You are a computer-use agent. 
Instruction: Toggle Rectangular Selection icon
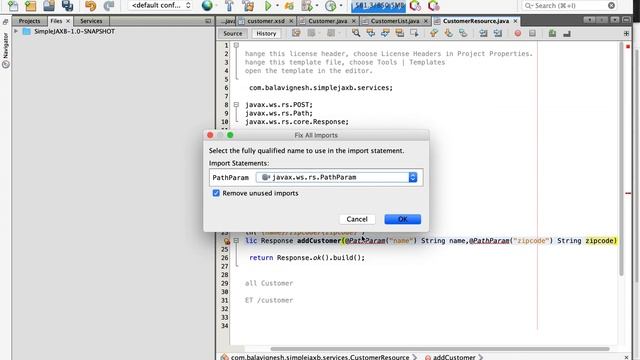414,33
